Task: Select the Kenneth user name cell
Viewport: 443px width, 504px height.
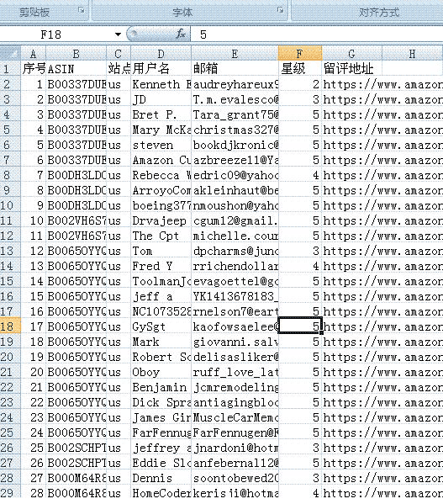Action: coord(161,84)
